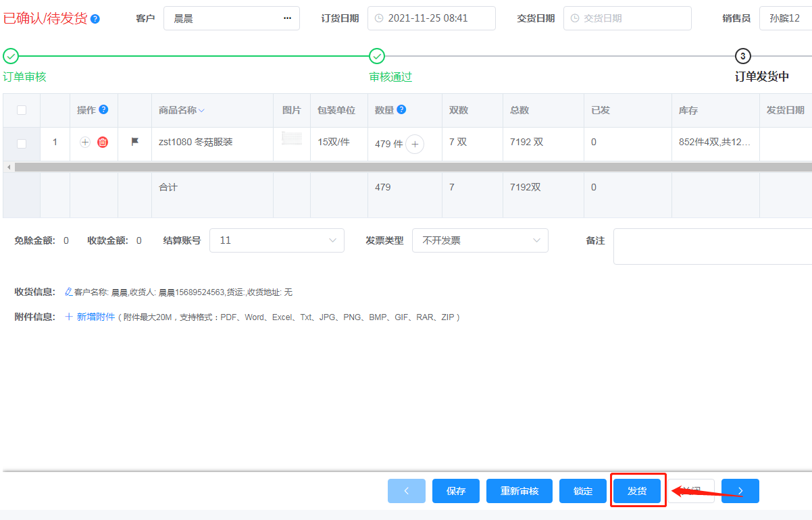Toggle the select-all checkbox in table header

pos(22,110)
